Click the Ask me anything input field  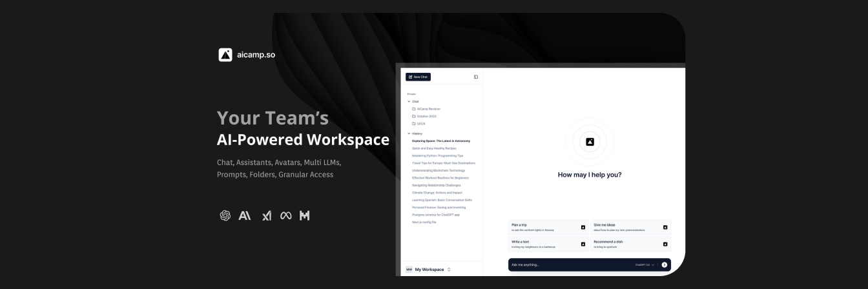[x=568, y=264]
